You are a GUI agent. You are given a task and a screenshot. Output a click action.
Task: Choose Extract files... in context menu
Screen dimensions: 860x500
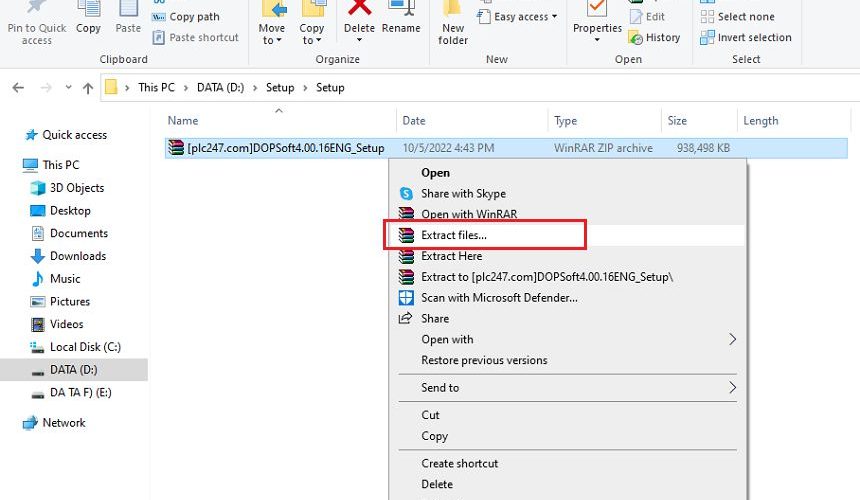pos(567,235)
